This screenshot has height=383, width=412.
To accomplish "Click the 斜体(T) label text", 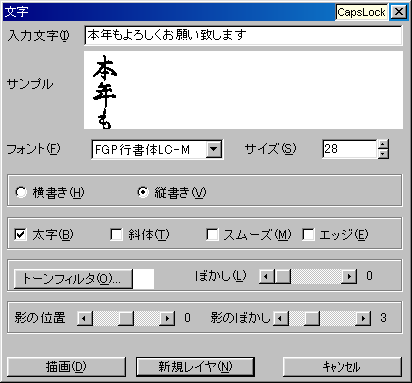I will [x=149, y=235].
